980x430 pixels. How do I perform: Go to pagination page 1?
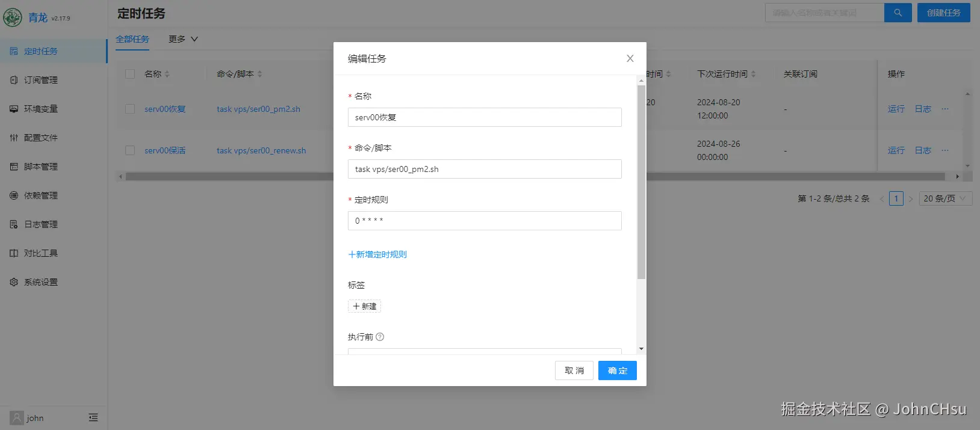[896, 198]
